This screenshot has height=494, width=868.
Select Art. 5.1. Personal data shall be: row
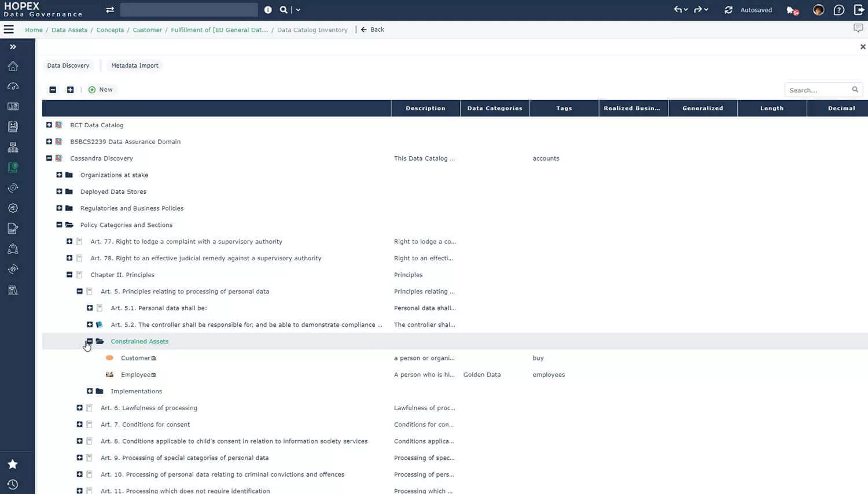455,308
